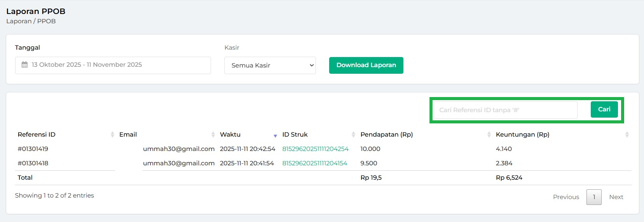This screenshot has height=222, width=644.
Task: Go to Next page
Action: [x=616, y=197]
